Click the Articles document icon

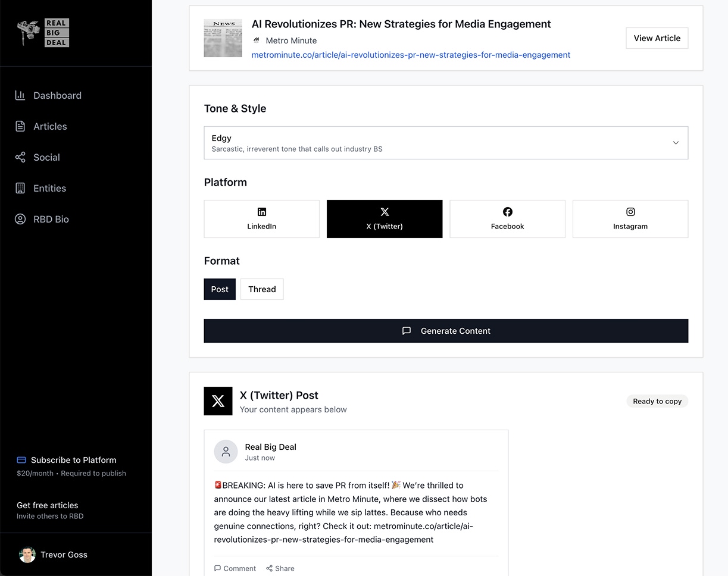click(20, 126)
